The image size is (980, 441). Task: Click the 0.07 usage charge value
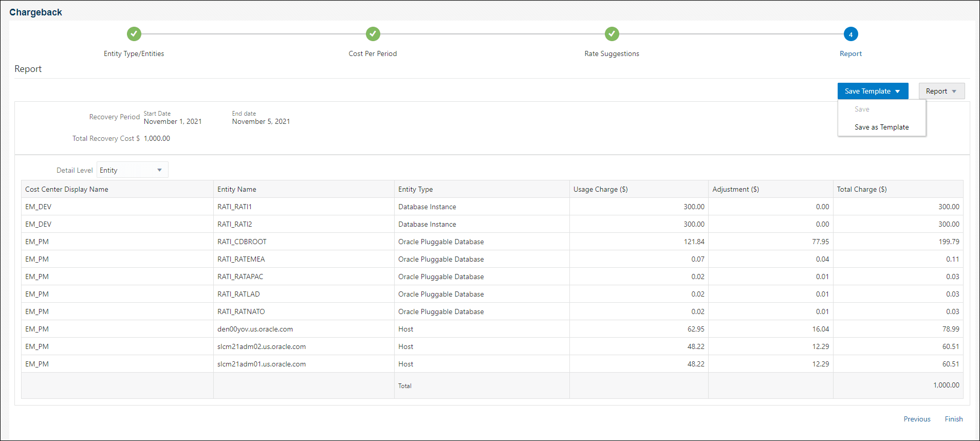tap(698, 259)
